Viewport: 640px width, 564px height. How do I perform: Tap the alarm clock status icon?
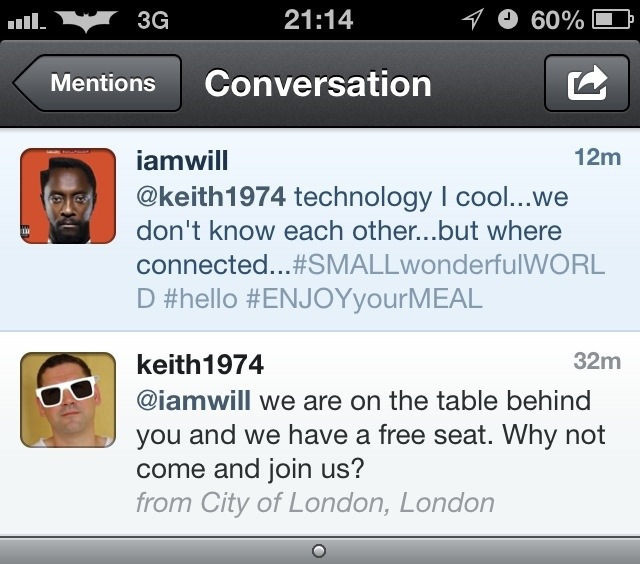tap(508, 19)
